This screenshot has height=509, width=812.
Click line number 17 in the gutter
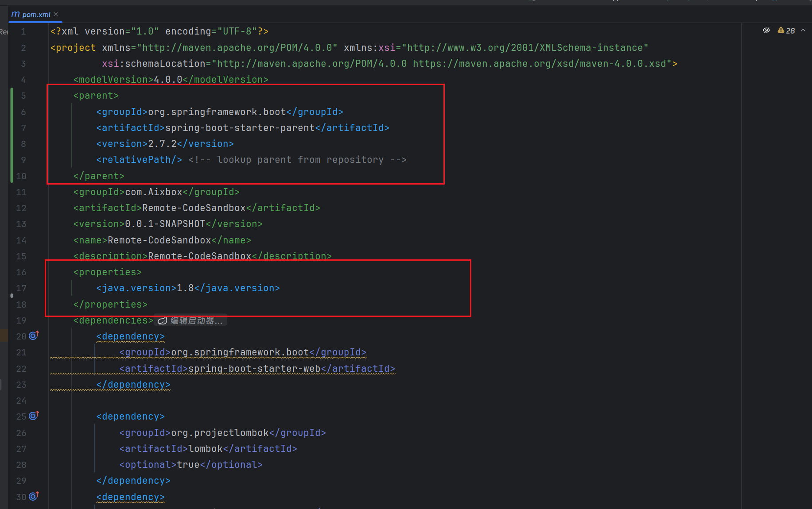coord(21,288)
